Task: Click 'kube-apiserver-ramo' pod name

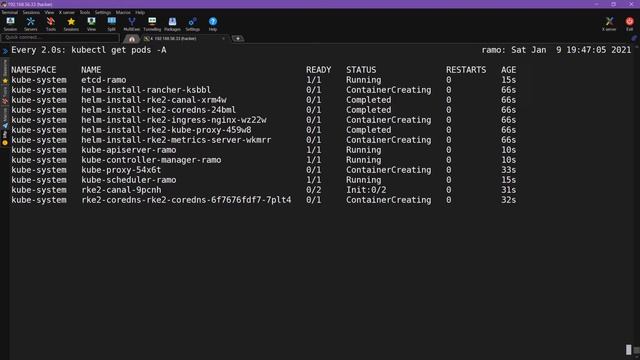Action: 129,150
